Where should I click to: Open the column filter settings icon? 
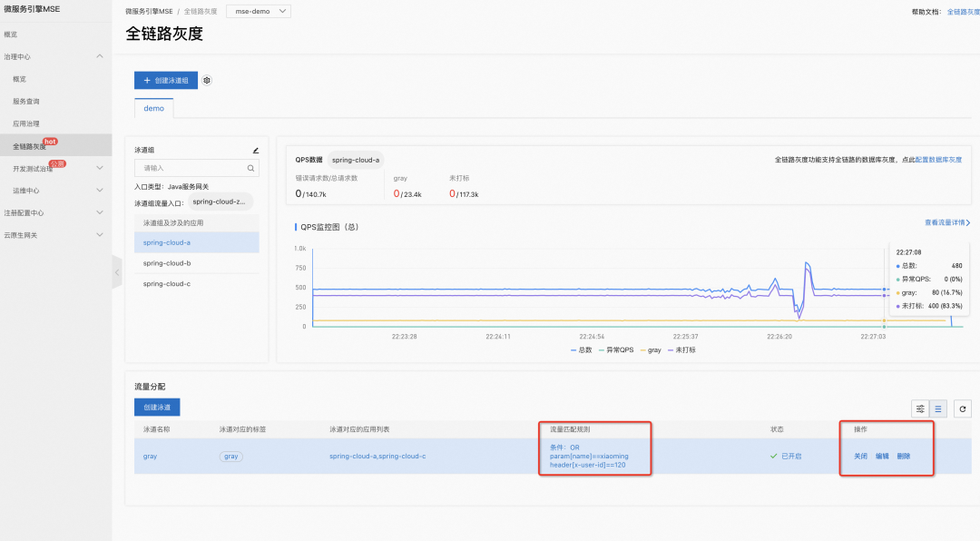tap(920, 409)
